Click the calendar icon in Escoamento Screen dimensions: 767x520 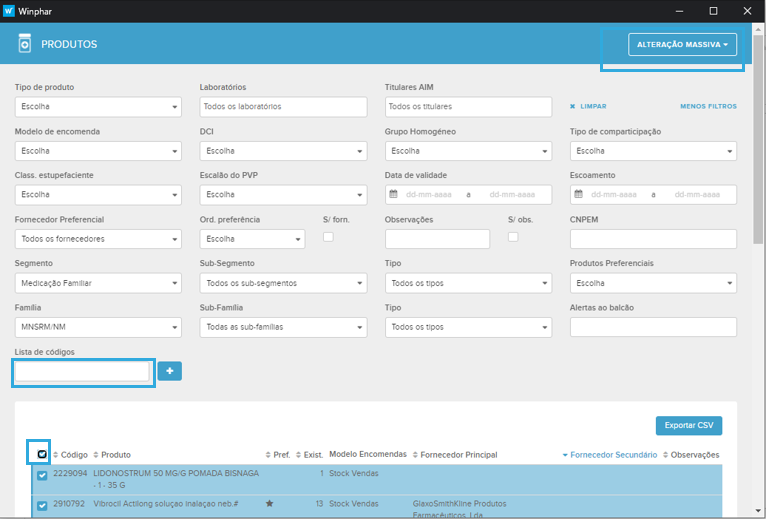(578, 194)
